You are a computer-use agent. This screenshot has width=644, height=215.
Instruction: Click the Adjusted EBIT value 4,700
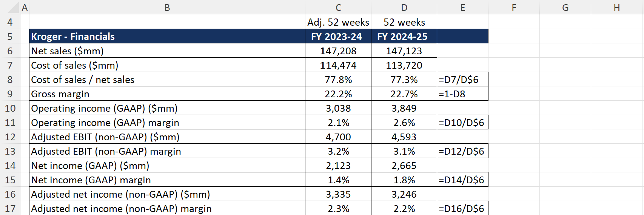pos(338,137)
